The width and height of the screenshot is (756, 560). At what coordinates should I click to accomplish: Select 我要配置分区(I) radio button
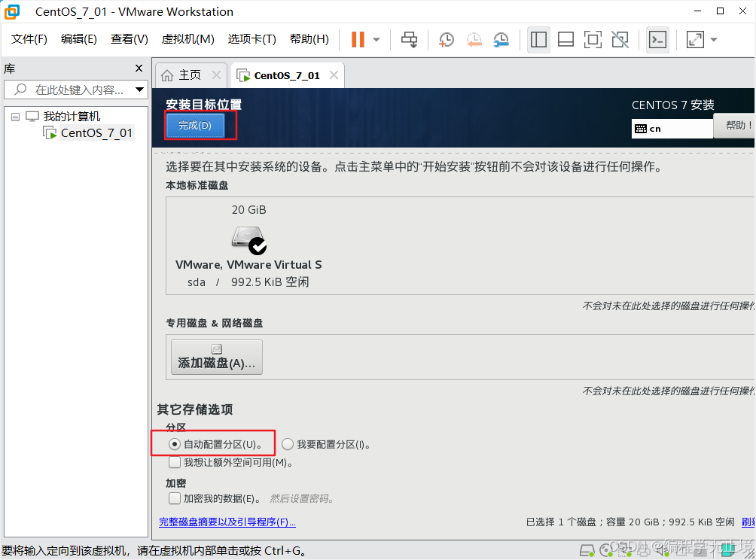click(x=288, y=444)
